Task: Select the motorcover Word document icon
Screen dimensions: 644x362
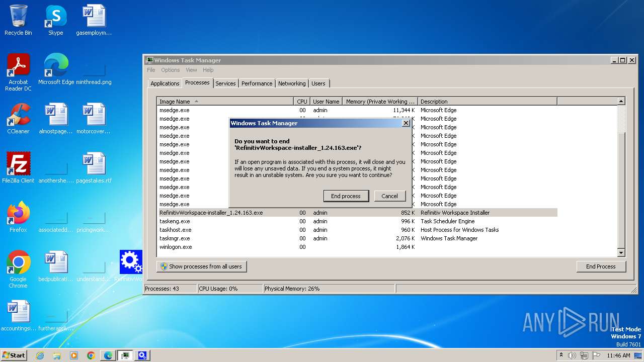Action: [94, 118]
